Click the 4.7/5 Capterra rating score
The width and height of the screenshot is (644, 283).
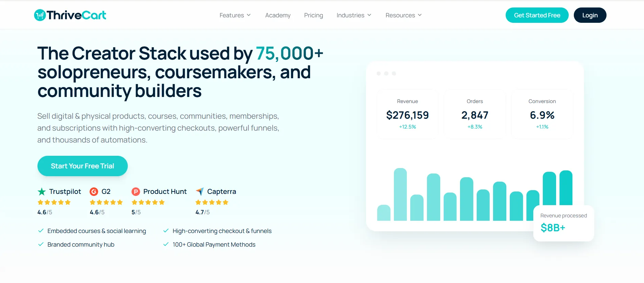(202, 212)
